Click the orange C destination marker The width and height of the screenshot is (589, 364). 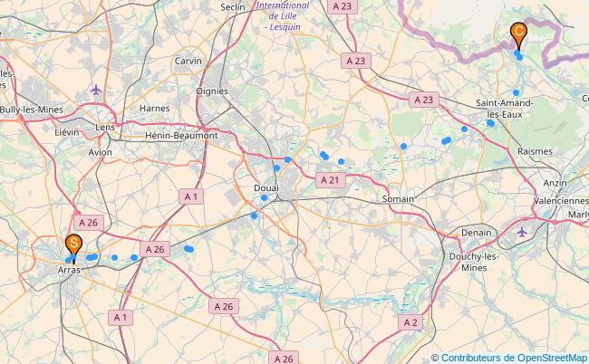click(518, 34)
